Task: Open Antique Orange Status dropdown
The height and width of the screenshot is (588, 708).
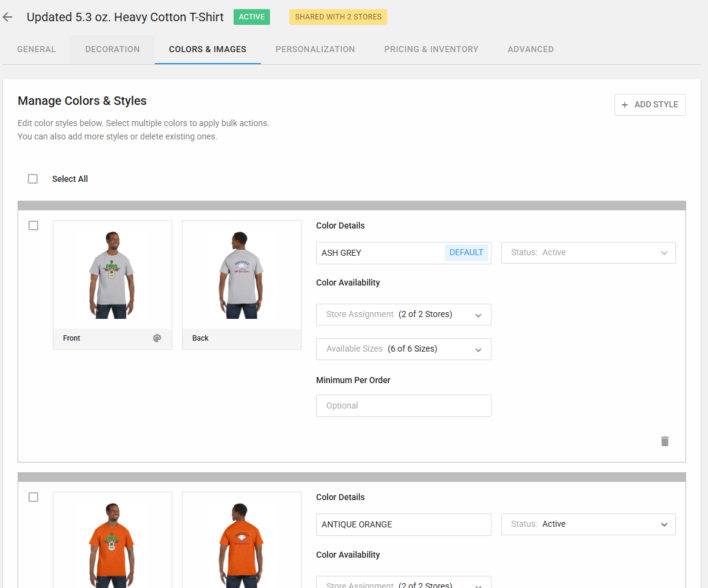Action: 588,524
